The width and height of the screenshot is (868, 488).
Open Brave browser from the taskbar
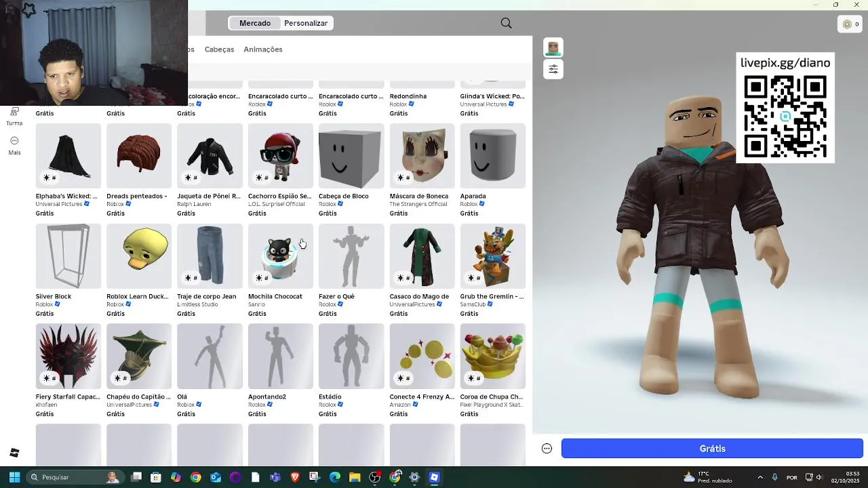coord(295,477)
